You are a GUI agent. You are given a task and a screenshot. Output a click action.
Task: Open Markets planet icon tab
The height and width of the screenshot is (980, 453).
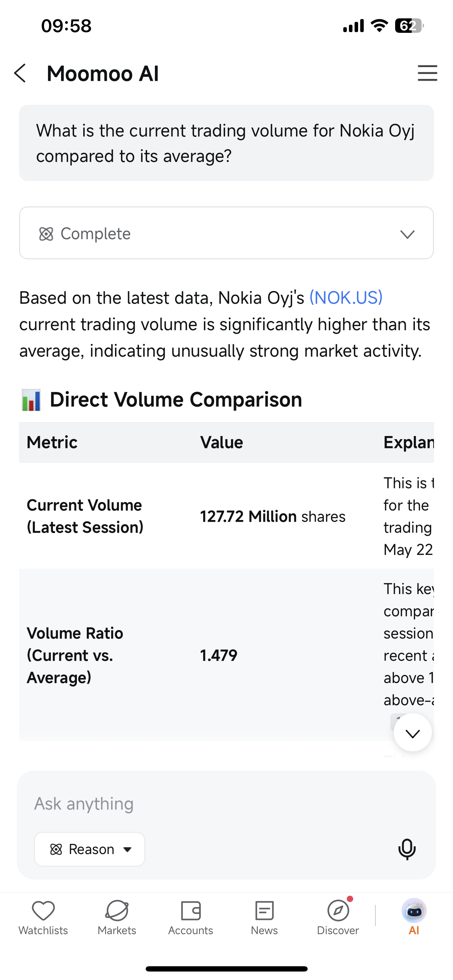[117, 918]
